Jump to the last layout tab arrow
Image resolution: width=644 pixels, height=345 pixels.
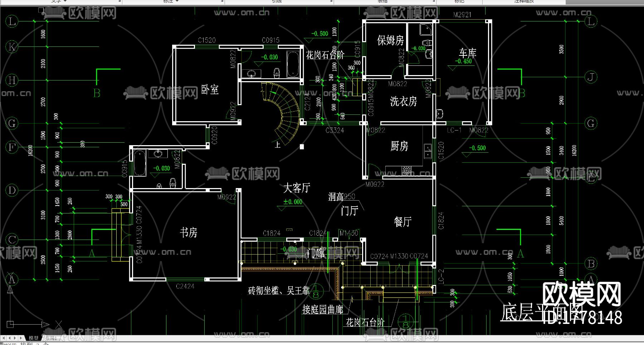point(21,338)
